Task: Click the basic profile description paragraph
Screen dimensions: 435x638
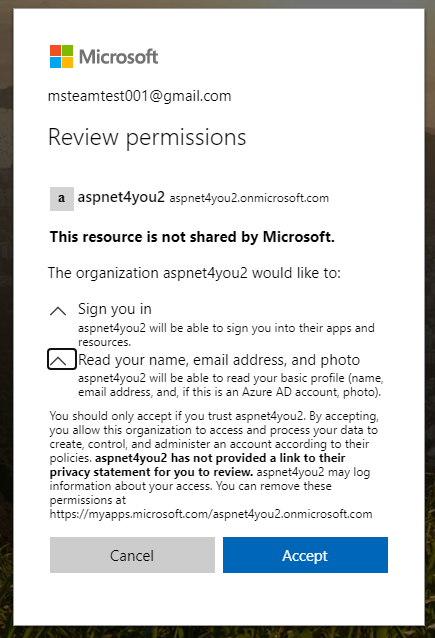Action: click(x=231, y=385)
